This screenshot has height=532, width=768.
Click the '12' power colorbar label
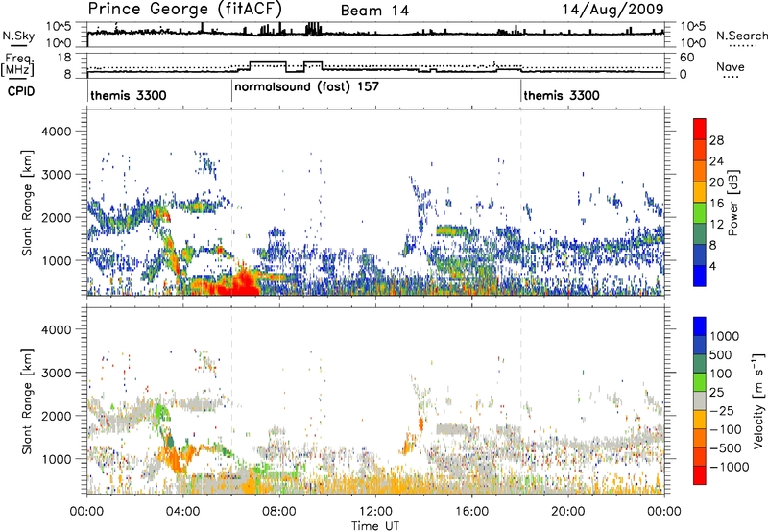tap(716, 225)
